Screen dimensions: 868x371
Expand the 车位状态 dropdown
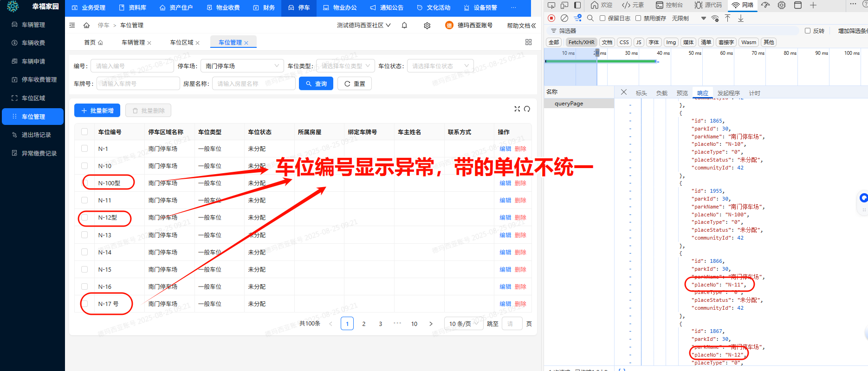[x=440, y=66]
